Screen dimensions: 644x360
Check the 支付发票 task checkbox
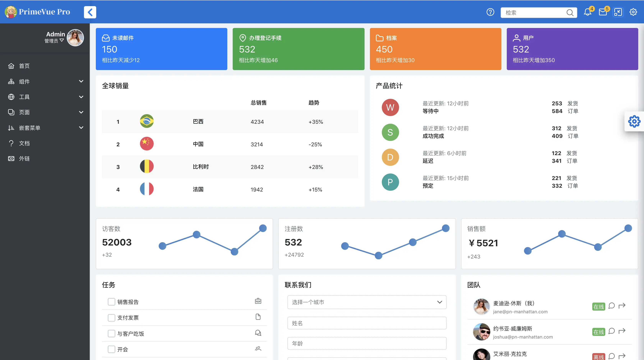click(x=111, y=317)
